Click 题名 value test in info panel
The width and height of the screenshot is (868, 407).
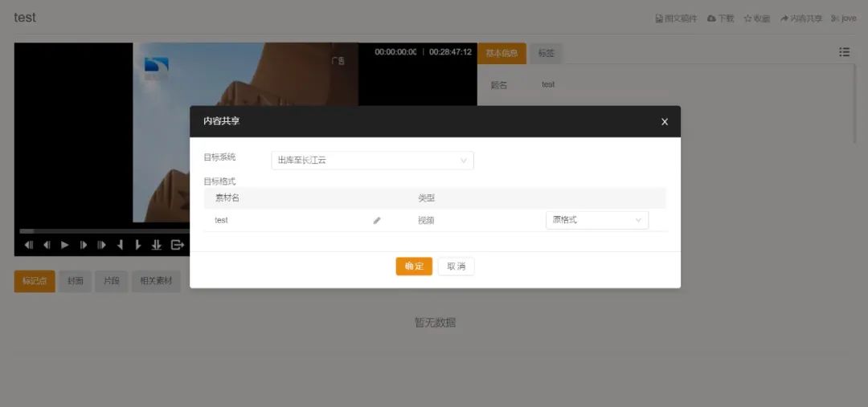548,84
